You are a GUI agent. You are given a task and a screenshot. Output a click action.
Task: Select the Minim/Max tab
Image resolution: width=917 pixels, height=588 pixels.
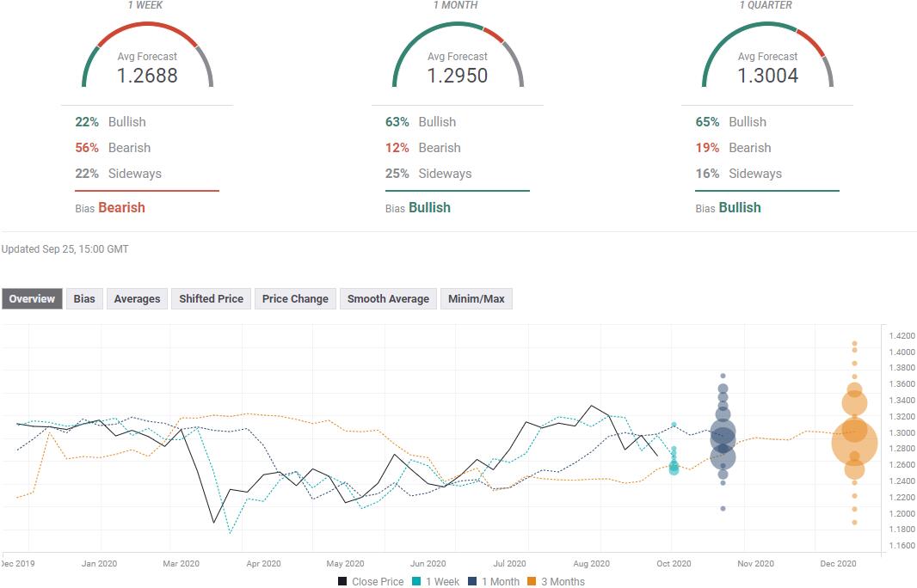point(477,299)
